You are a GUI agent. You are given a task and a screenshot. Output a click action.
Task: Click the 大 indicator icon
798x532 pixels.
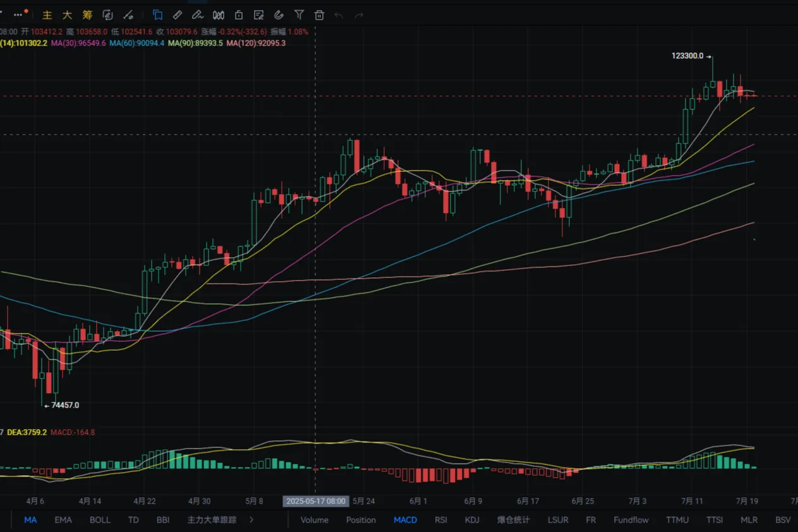[x=67, y=15]
